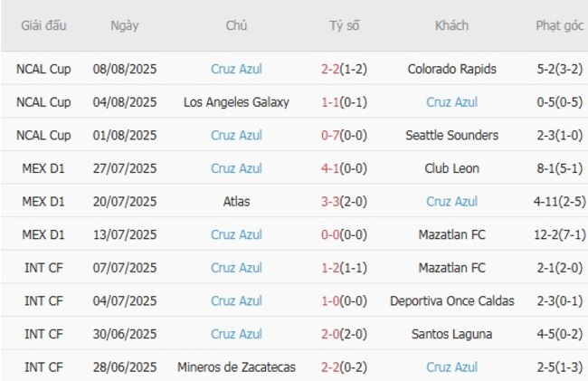
Task: Select the Seattle Sounders team name
Action: click(451, 135)
